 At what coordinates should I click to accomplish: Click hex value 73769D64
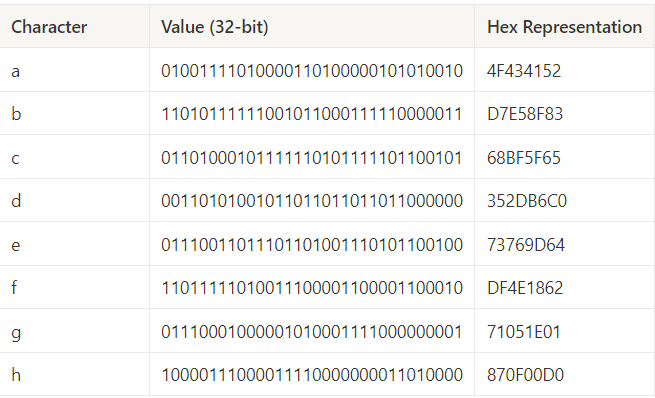point(526,245)
